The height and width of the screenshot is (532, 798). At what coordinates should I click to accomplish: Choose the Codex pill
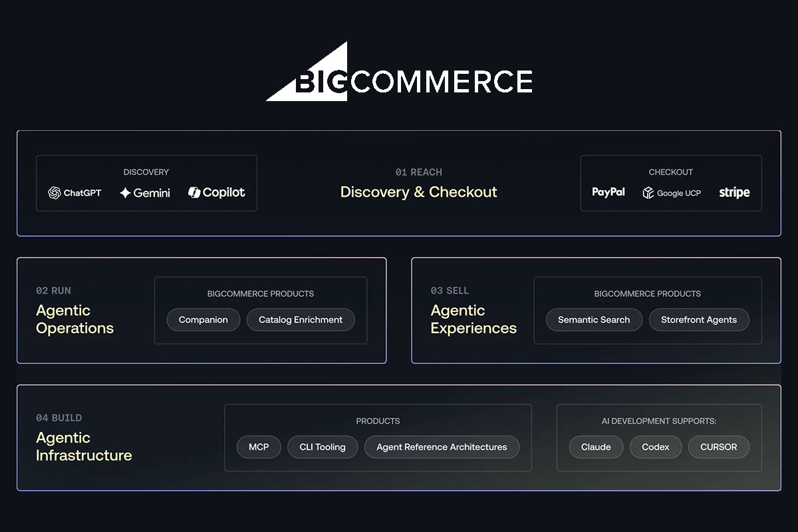point(656,447)
